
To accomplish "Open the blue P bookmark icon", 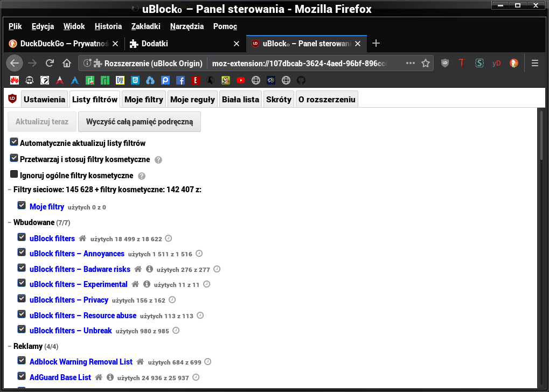I will [x=165, y=81].
